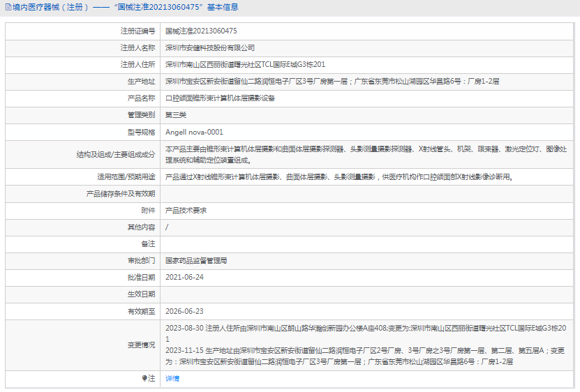The image size is (580, 392).
Task: Select approval date 2021-06-24
Action: click(x=184, y=278)
